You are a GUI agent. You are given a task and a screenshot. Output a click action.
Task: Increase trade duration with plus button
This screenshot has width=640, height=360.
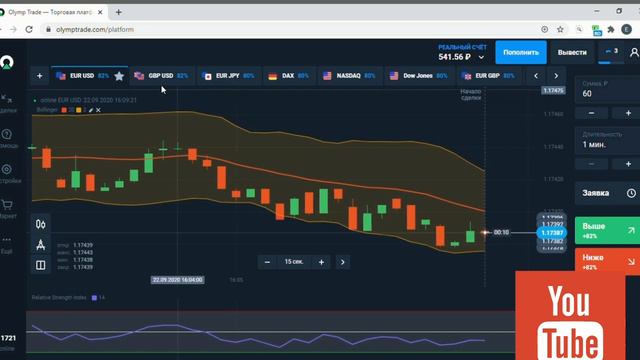click(x=628, y=164)
